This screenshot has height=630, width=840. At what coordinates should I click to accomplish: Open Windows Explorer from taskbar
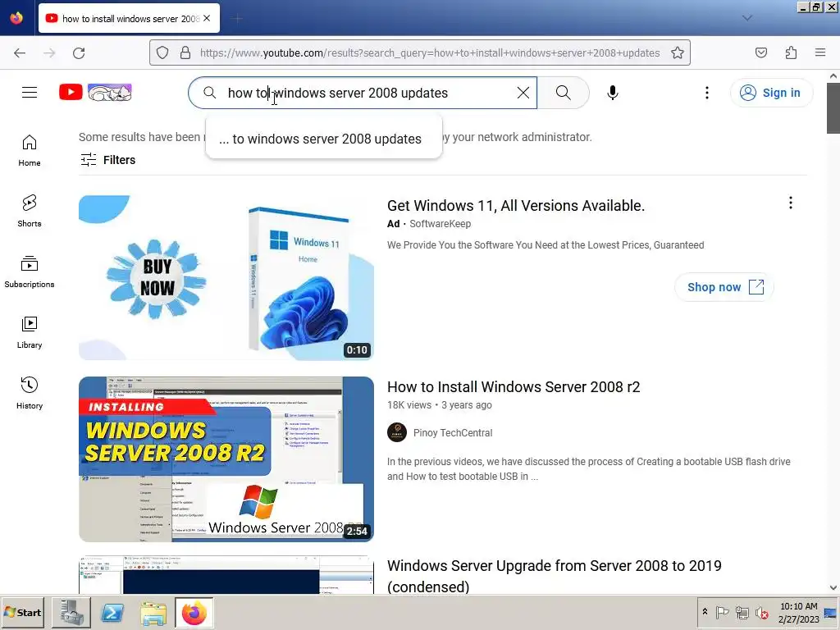[x=153, y=612]
